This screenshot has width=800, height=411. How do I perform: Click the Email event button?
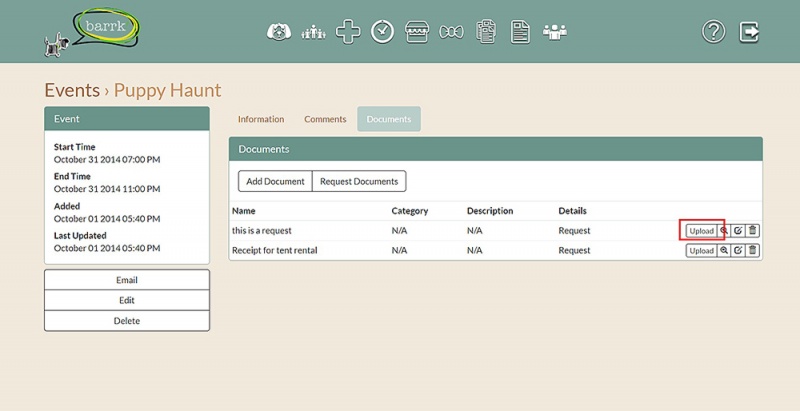pos(127,280)
